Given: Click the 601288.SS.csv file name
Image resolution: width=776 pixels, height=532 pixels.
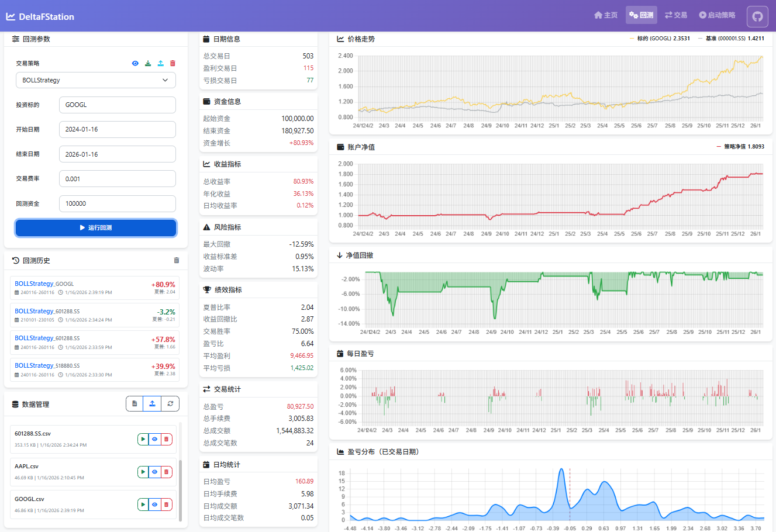Looking at the screenshot, I should (x=33, y=434).
